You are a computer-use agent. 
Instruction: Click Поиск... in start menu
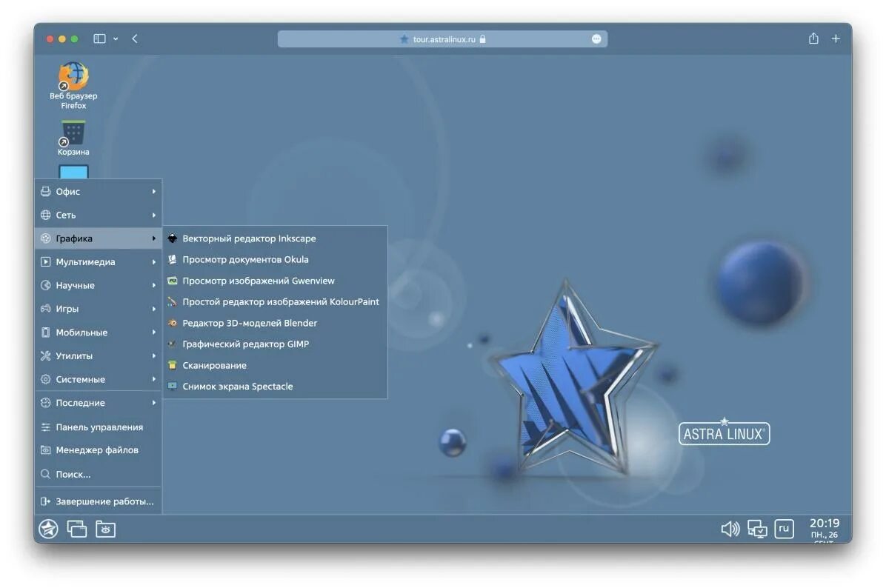click(99, 475)
